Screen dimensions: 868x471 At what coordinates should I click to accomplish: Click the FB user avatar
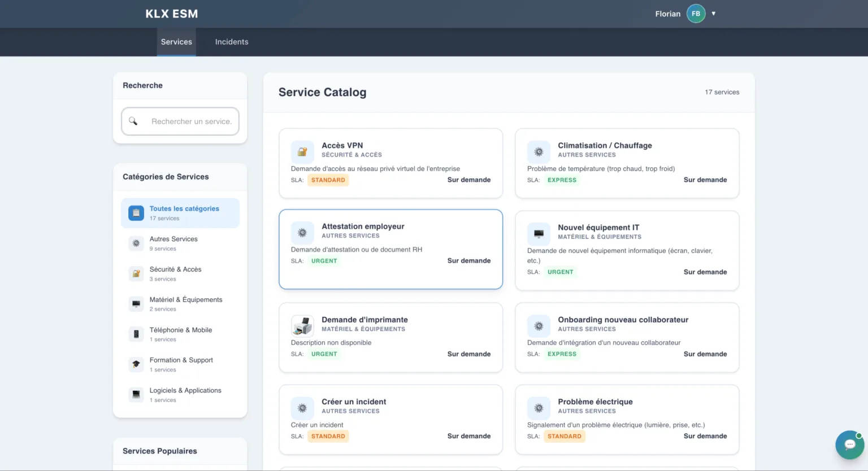pyautogui.click(x=696, y=14)
